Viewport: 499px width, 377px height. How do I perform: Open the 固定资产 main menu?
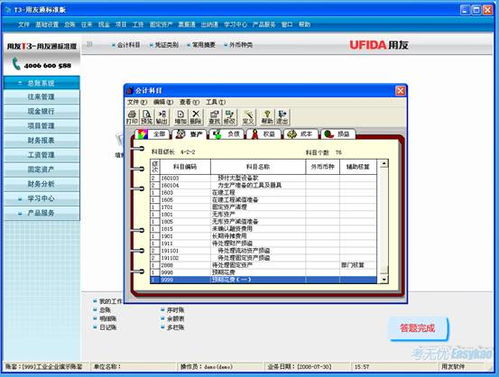161,24
